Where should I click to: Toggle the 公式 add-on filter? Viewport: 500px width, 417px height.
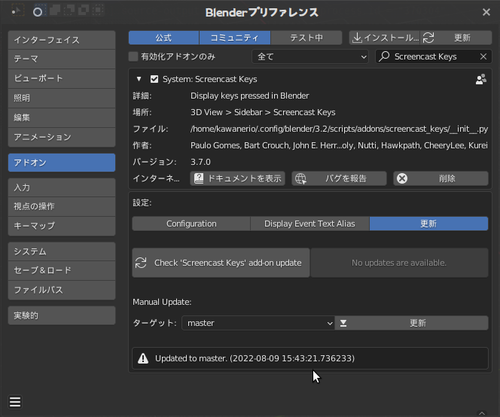[x=164, y=38]
